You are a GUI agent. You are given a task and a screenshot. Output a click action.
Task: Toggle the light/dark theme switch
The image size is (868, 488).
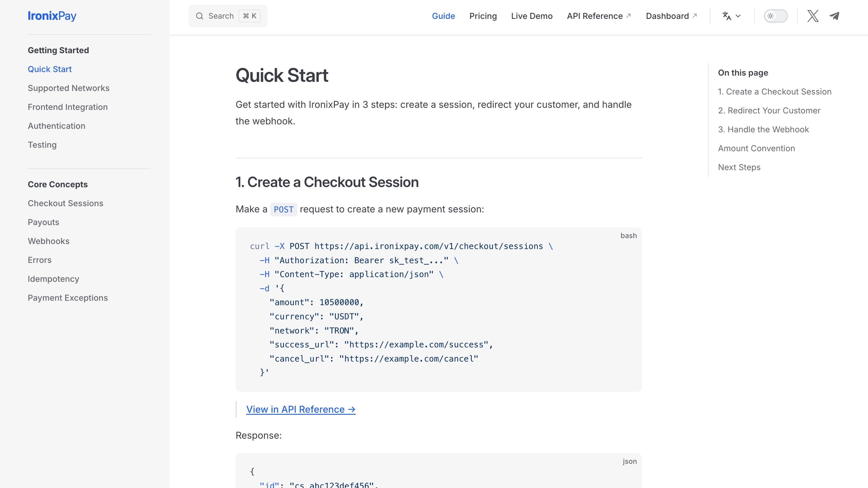tap(775, 16)
